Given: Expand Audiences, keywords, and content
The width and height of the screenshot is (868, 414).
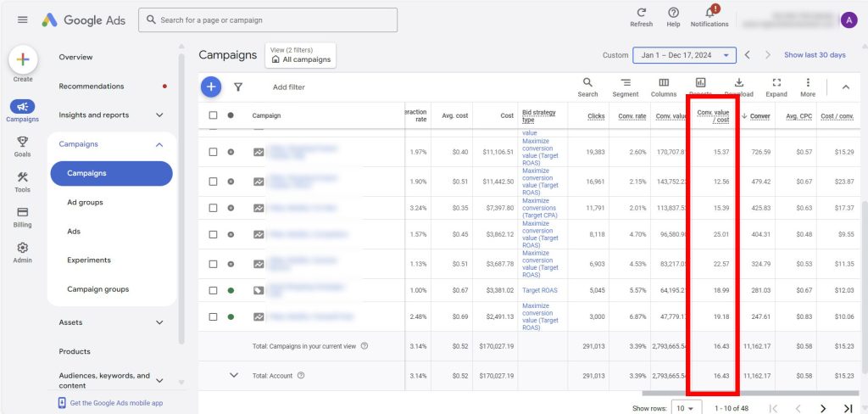Looking at the screenshot, I should 159,380.
